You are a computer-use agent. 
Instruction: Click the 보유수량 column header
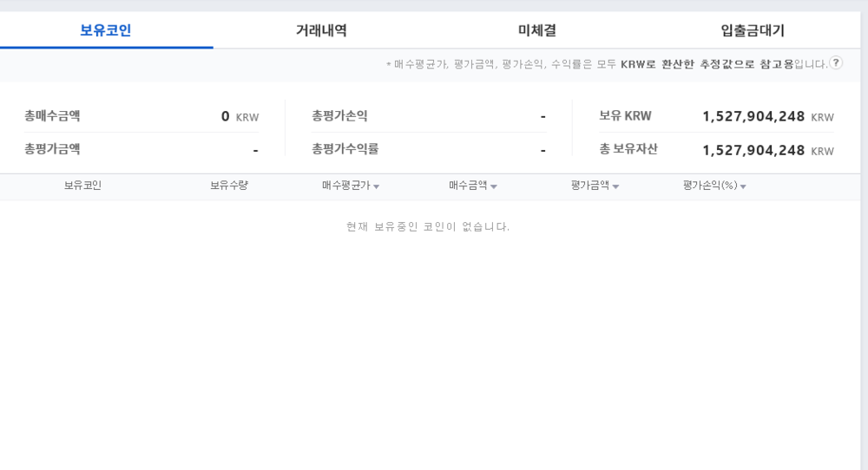[x=229, y=186]
